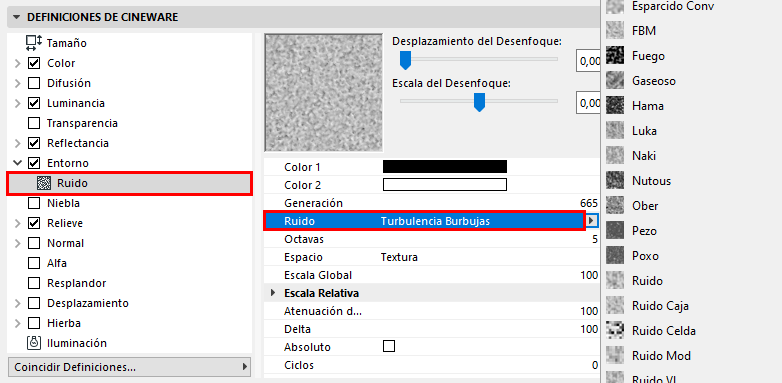Pick the Ruido Caja swatch icon
This screenshot has height=383, width=782.
pos(615,305)
